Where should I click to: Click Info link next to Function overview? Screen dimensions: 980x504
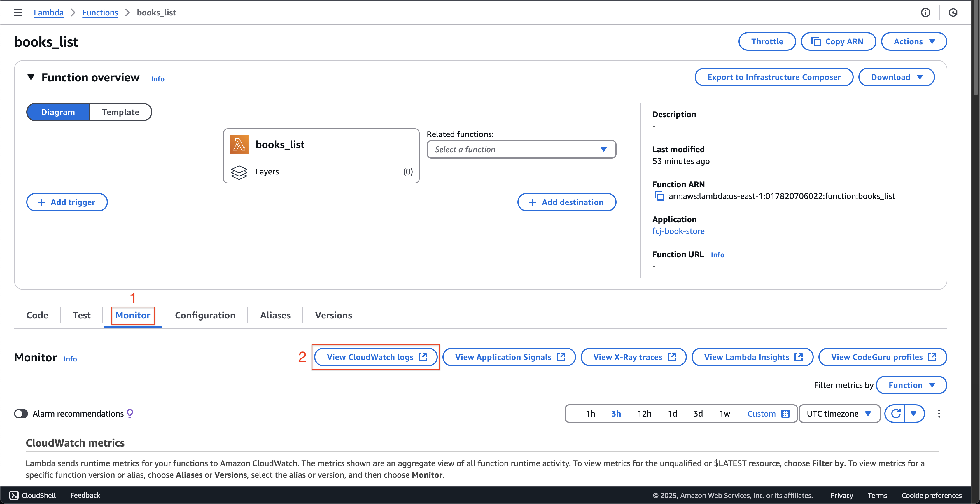click(x=157, y=79)
